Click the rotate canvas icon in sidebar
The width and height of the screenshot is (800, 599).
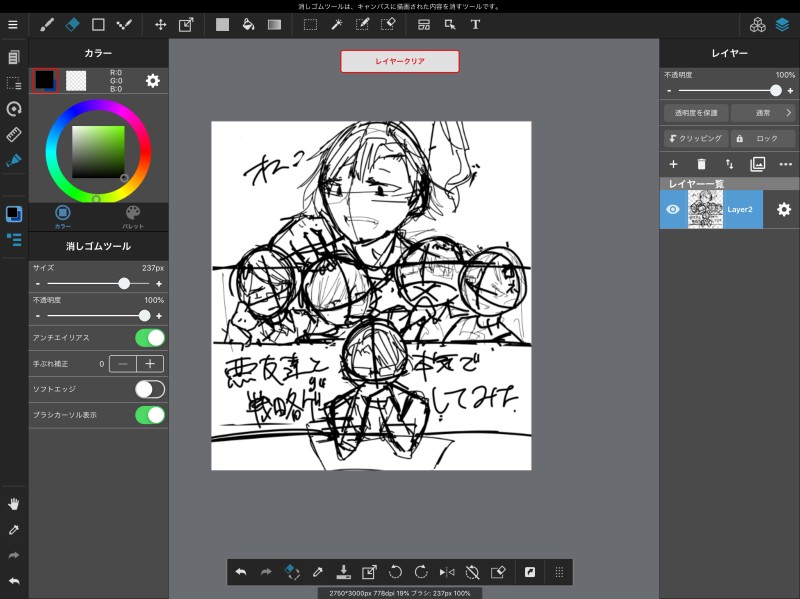click(14, 109)
